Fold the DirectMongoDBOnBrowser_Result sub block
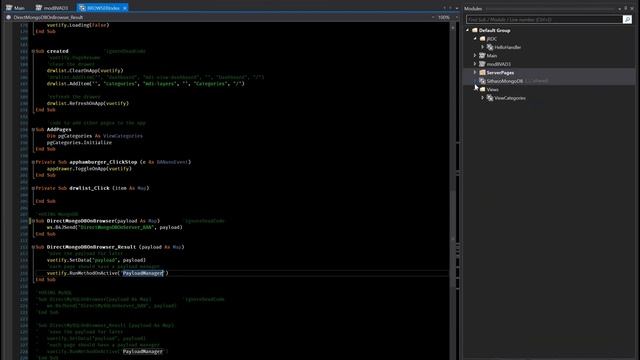The width and height of the screenshot is (640, 360). (33, 247)
